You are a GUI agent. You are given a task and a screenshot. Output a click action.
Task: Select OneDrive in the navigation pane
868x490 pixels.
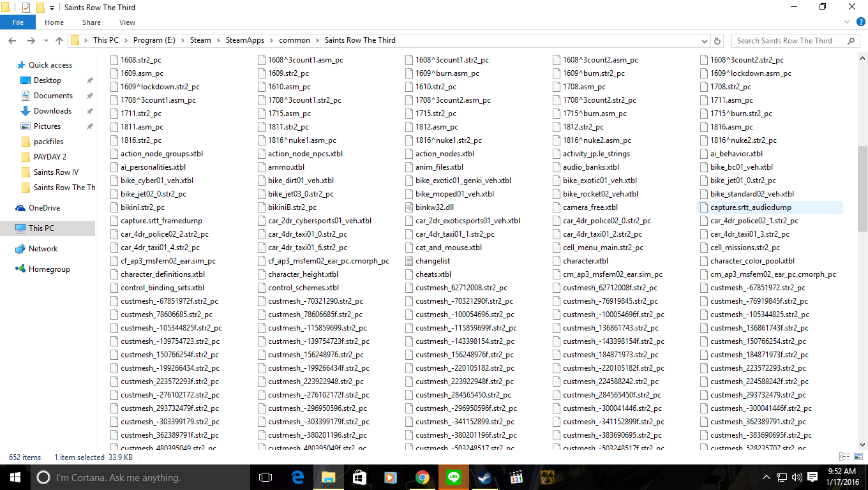[x=44, y=208]
